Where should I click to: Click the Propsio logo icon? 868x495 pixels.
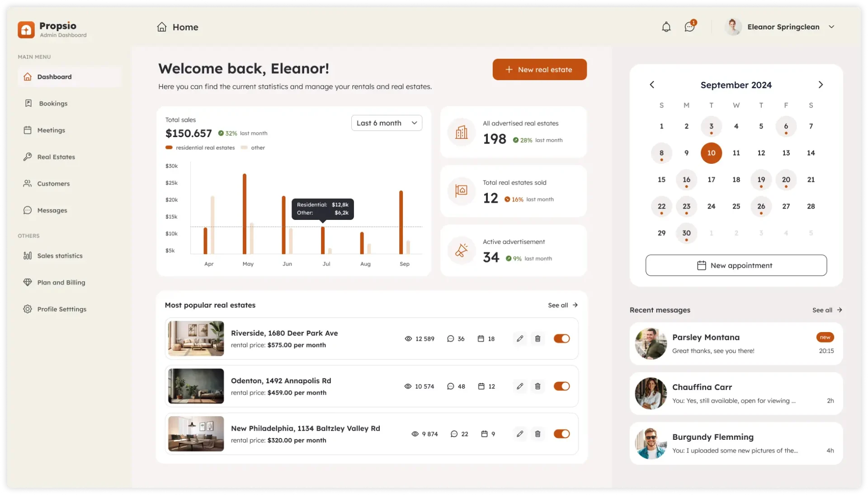click(x=26, y=30)
